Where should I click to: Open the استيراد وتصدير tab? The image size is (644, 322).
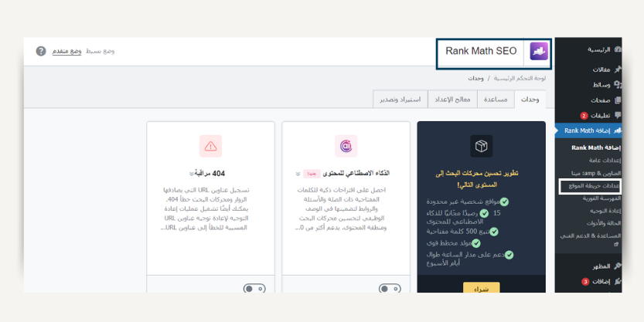pos(400,100)
